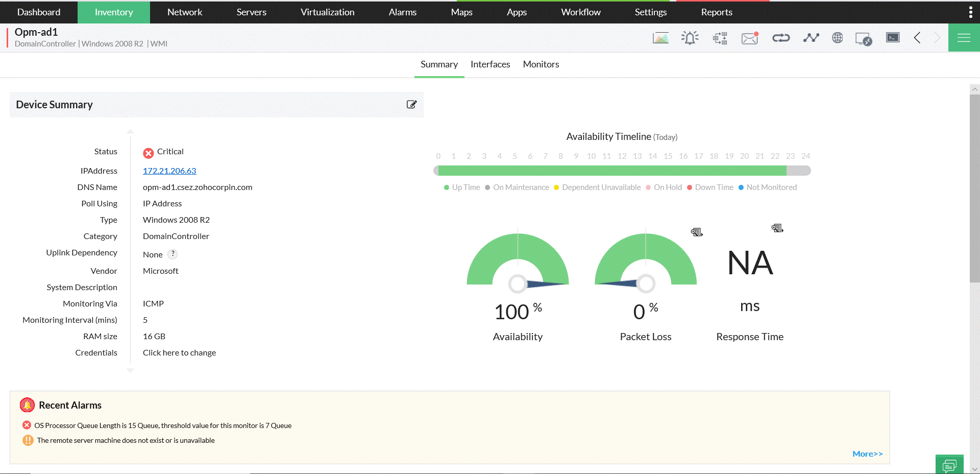Open the vertical dots overflow menu
Image resolution: width=980 pixels, height=474 pixels.
970,11
